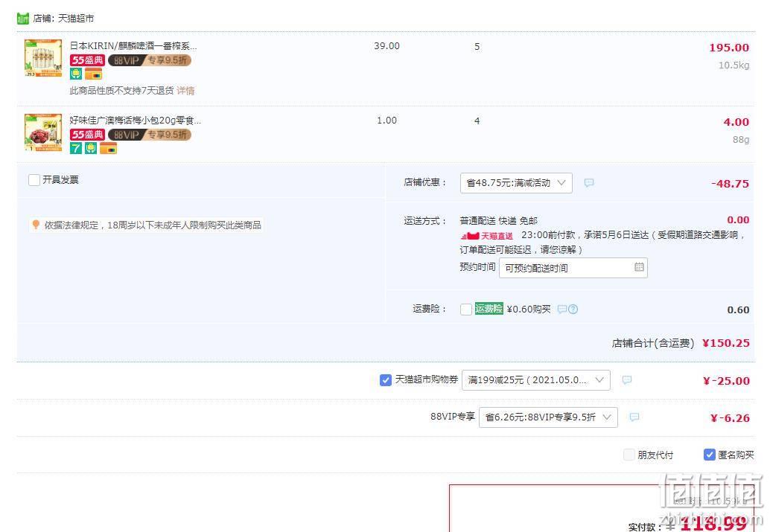770x532 pixels.
Task: Open the KIRIN beer product thumbnail
Action: (x=43, y=58)
